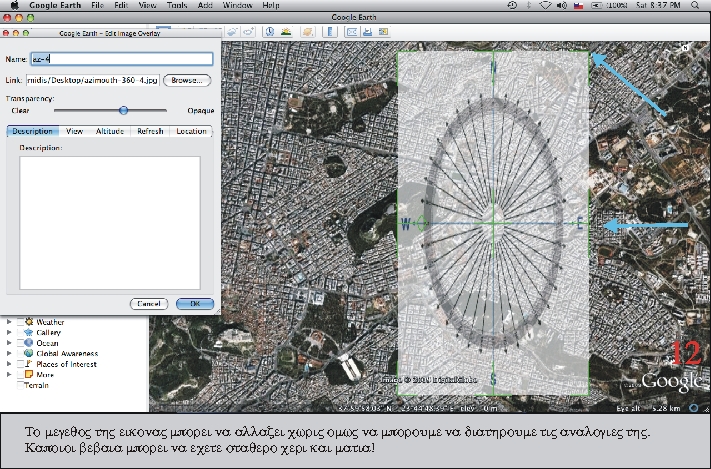Toggle the sunlight toolbar icon

(286, 31)
